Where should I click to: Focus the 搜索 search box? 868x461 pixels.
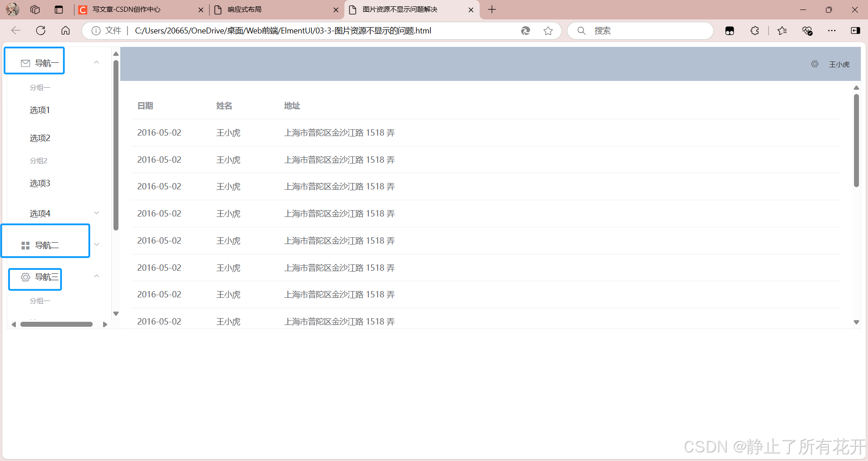(640, 31)
